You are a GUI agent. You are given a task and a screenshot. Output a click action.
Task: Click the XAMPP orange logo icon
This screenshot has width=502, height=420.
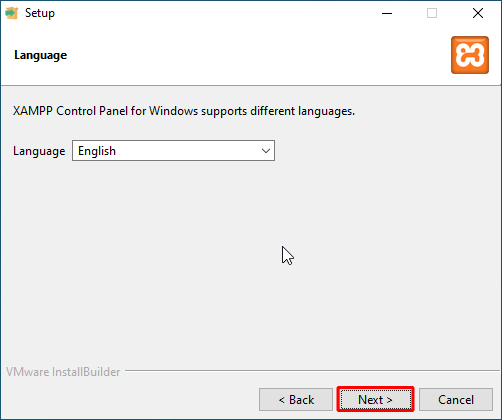[x=470, y=55]
